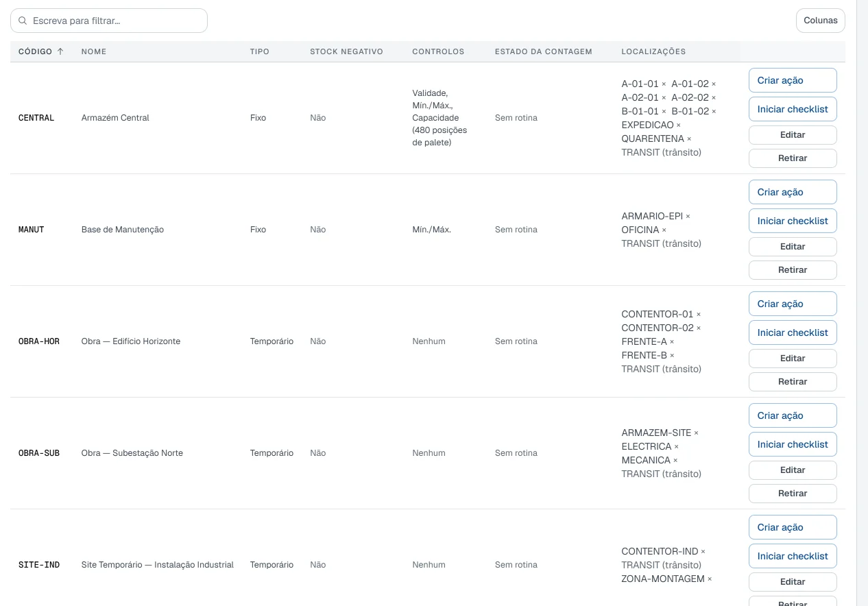Click Iniciar checklist for SITE-IND
Image resolution: width=868 pixels, height=606 pixels.
(793, 556)
